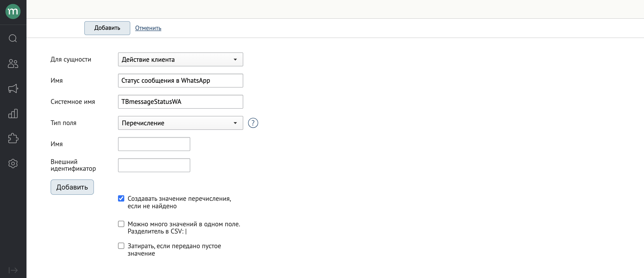This screenshot has height=278, width=644.
Task: Click the Системное имя label text
Action: (73, 101)
